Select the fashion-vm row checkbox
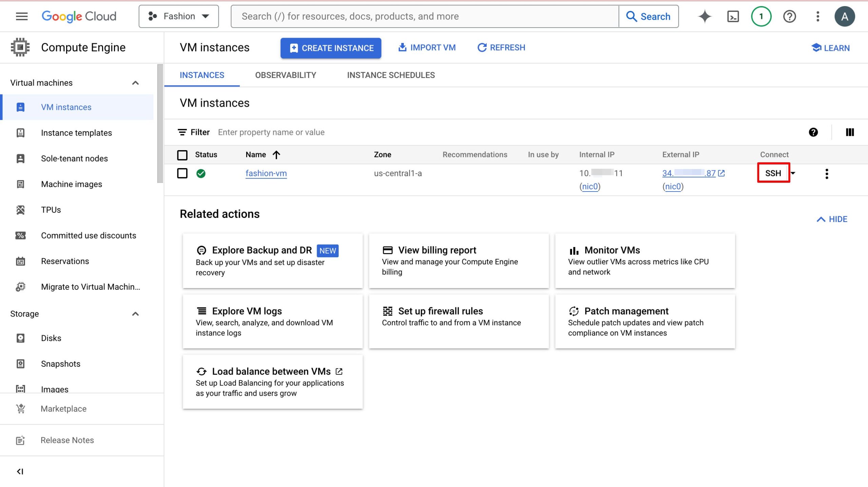The image size is (868, 487). 182,174
